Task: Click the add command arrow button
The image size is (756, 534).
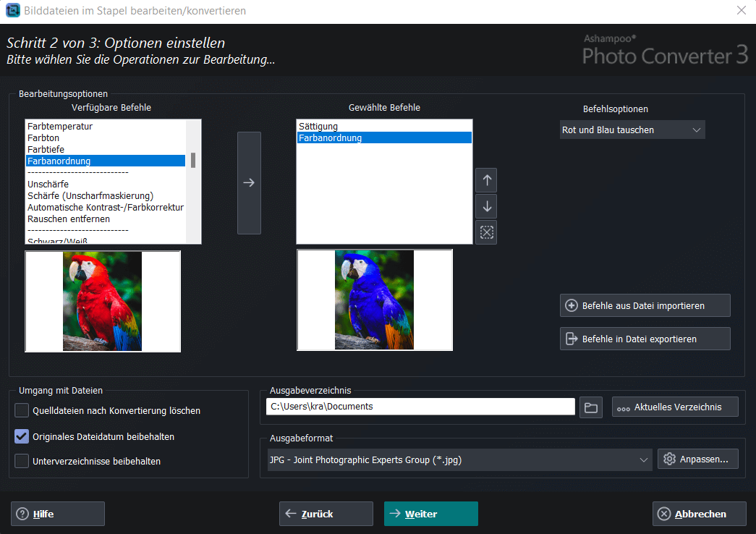Action: pos(249,183)
